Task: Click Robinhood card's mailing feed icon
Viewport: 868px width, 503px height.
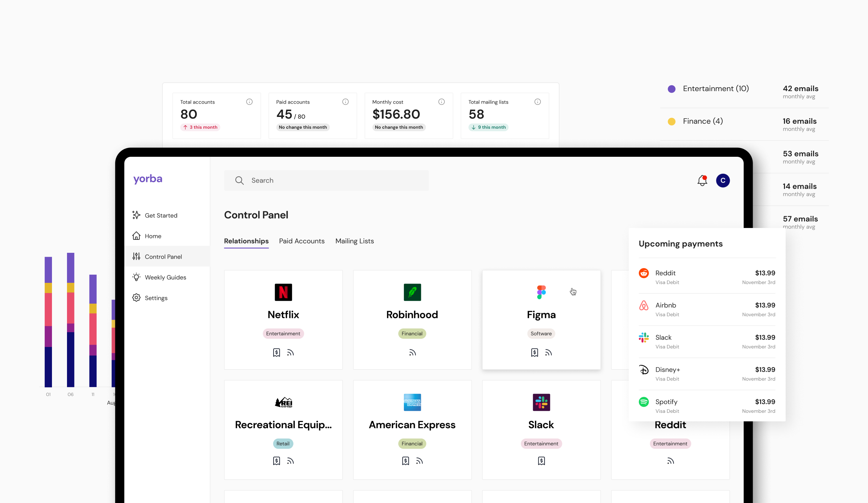Action: (412, 352)
